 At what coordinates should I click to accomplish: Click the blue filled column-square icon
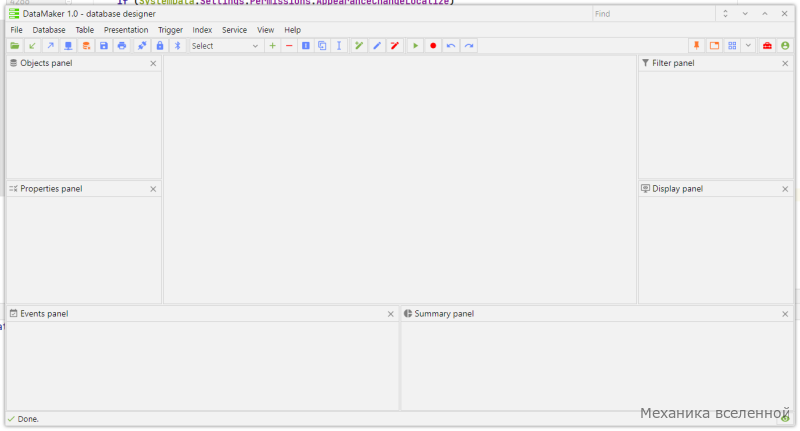(x=306, y=46)
